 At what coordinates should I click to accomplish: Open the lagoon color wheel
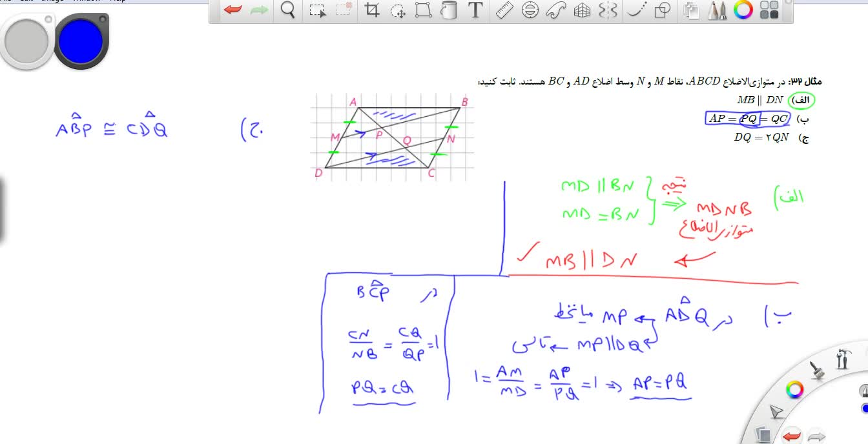[794, 389]
